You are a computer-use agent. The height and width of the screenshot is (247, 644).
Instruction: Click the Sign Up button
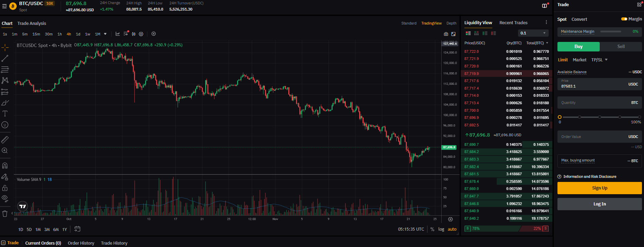point(599,188)
